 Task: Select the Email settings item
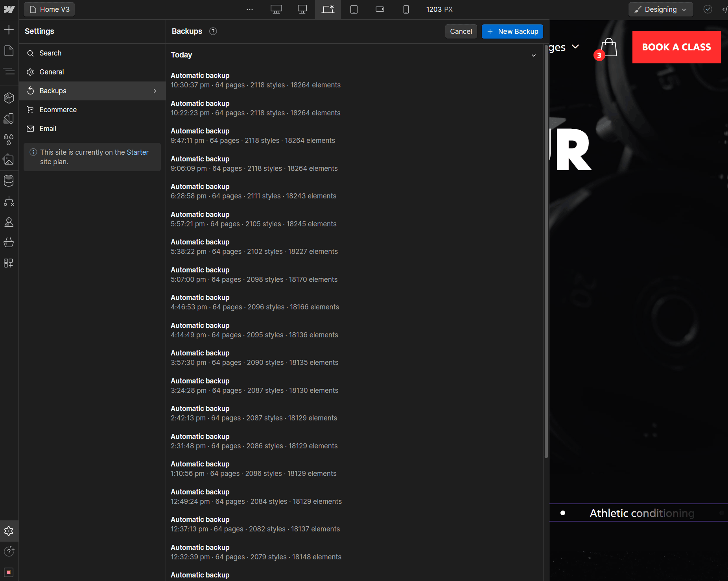(x=92, y=129)
